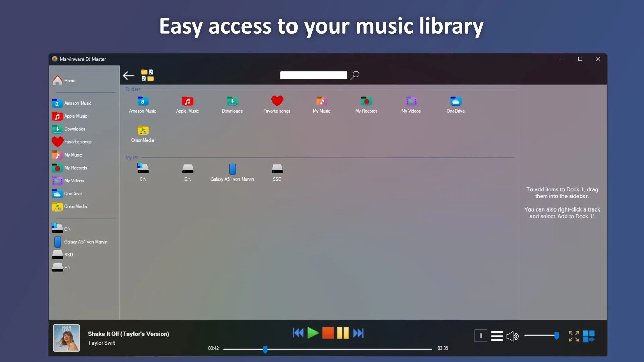Screen dimensions: 644x362
Task: Go back using the left arrow
Action: click(128, 76)
